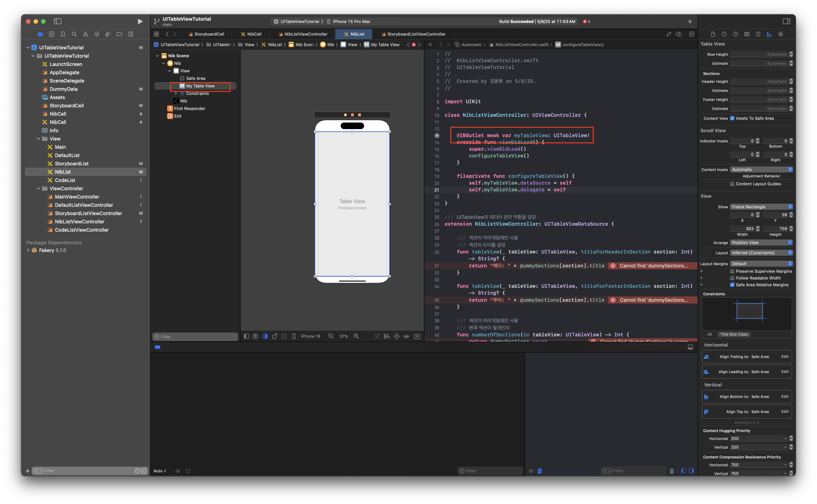This screenshot has width=817, height=504.
Task: Open the Source Control navigator
Action: [52, 34]
